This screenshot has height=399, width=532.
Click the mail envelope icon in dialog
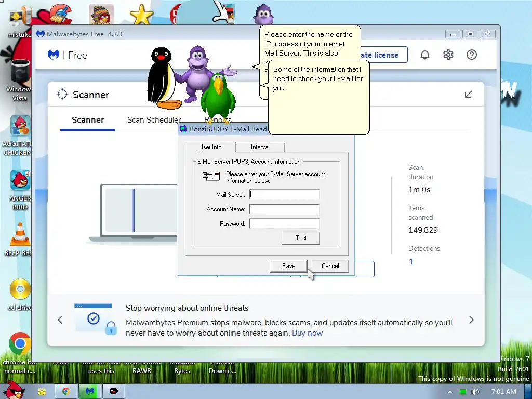pos(211,176)
